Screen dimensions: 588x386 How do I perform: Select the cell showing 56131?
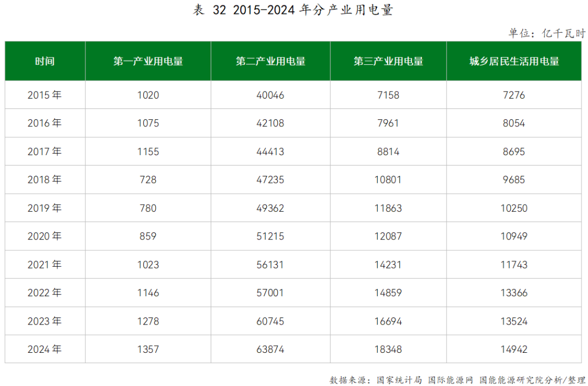271,265
